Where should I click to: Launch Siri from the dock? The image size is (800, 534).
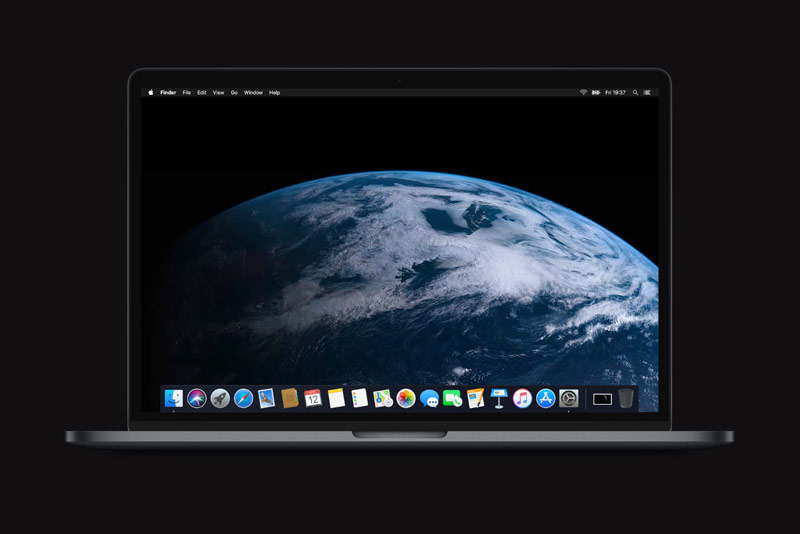(x=196, y=398)
